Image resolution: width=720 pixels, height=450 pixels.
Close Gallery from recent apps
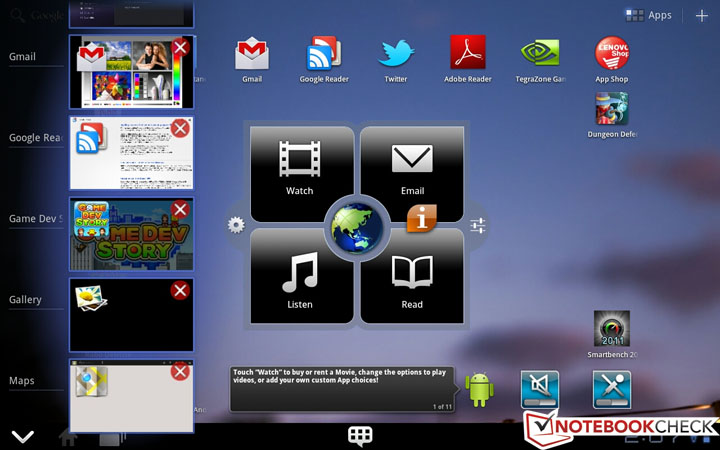pyautogui.click(x=180, y=291)
